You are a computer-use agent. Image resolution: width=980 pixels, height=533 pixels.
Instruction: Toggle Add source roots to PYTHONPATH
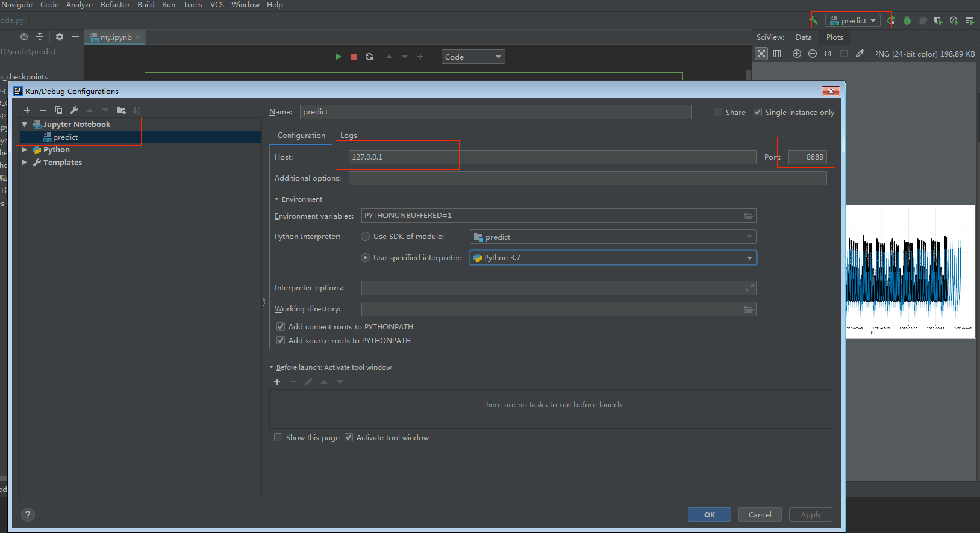coord(281,340)
